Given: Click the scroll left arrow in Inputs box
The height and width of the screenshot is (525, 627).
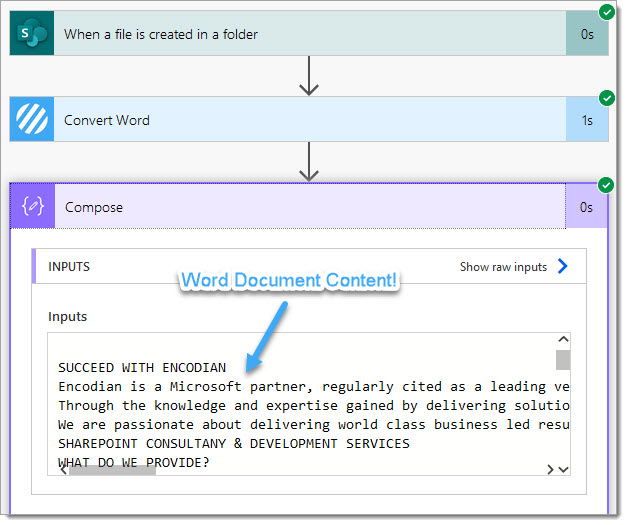Looking at the screenshot, I should (x=63, y=470).
